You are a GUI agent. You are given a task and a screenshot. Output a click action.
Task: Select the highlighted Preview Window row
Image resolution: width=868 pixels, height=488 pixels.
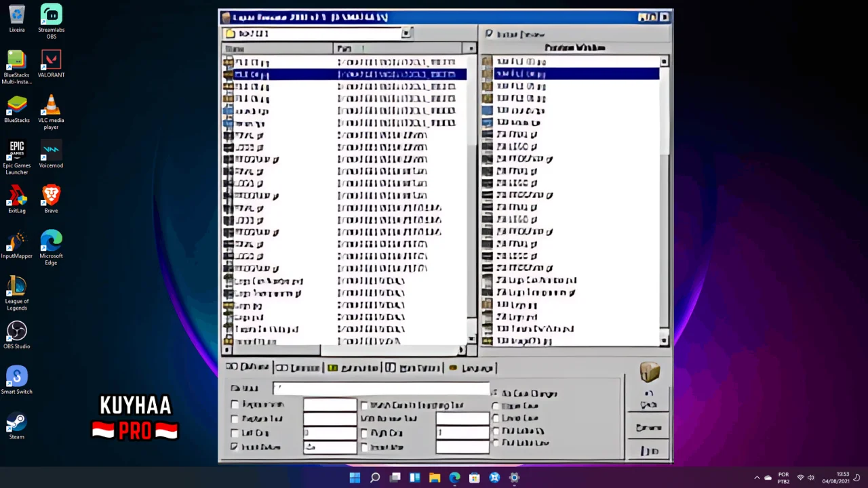coord(576,74)
